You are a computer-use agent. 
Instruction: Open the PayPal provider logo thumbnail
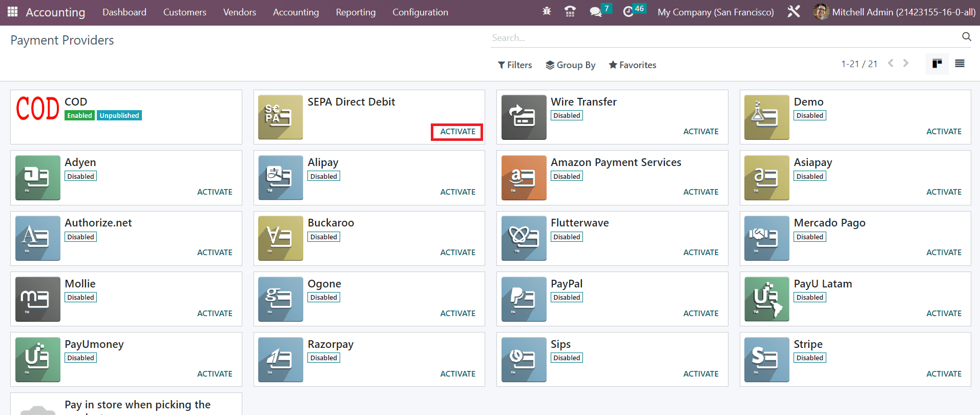pos(524,299)
